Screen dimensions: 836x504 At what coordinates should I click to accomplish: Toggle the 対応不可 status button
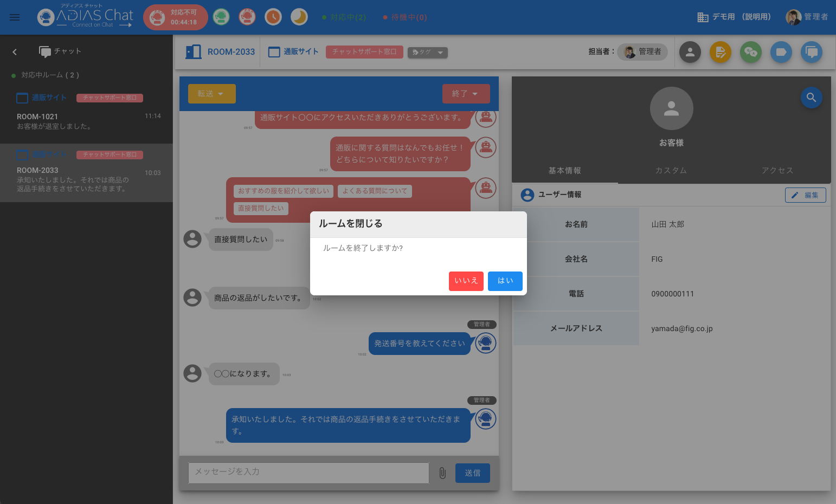tap(175, 17)
